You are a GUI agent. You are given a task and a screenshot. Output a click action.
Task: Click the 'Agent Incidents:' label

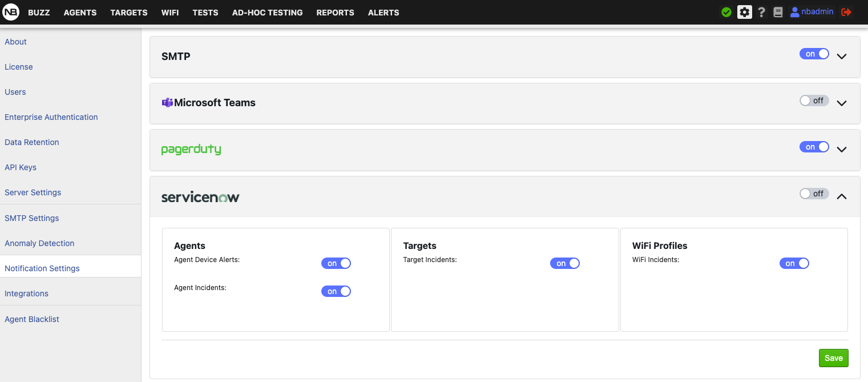[200, 288]
